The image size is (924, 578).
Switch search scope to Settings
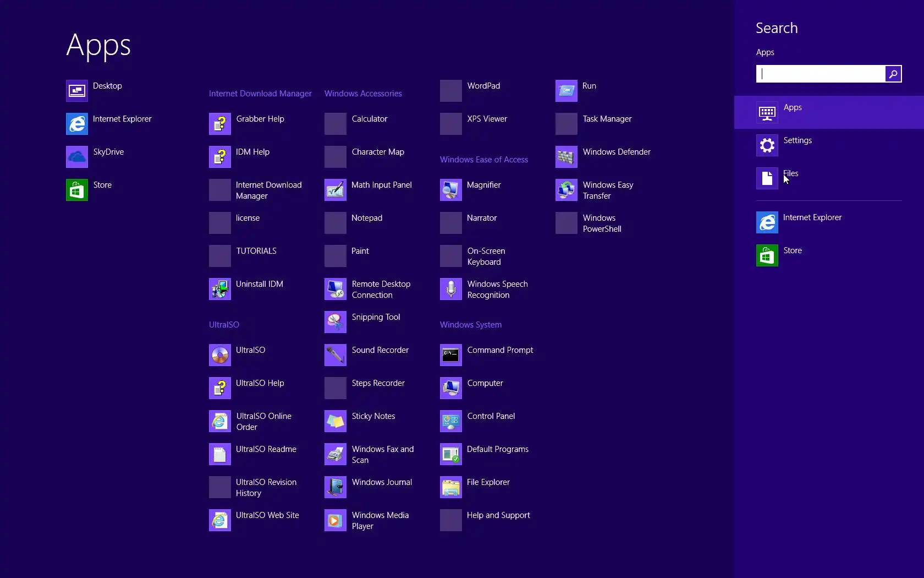point(829,145)
